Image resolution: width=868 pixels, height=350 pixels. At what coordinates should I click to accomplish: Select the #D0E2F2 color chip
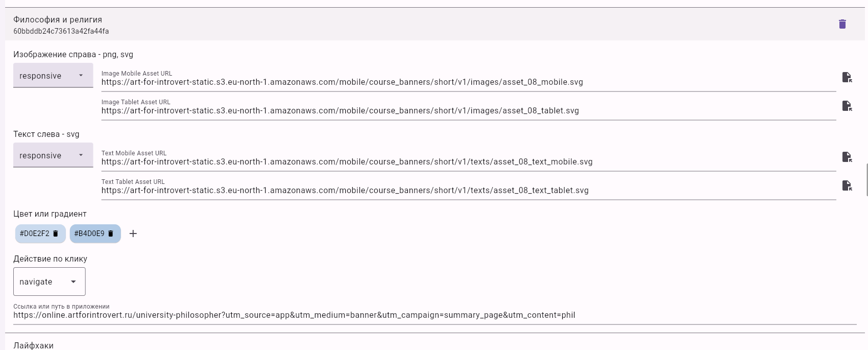pos(34,234)
